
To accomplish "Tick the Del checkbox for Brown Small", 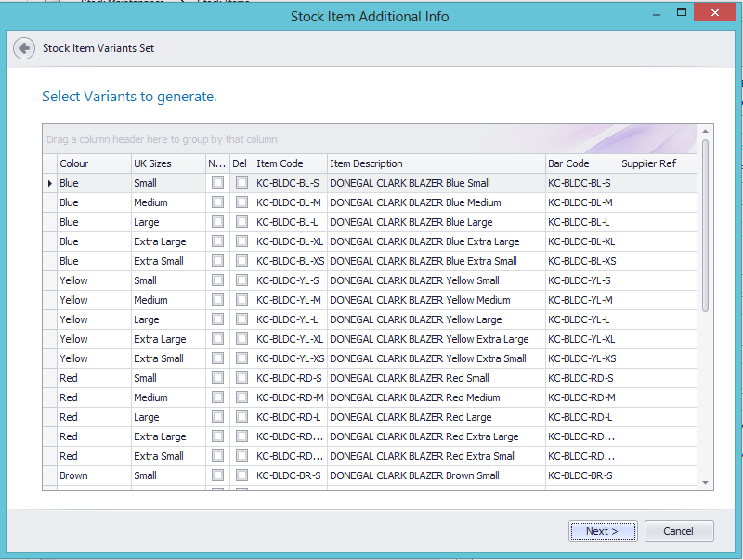I will tap(241, 475).
